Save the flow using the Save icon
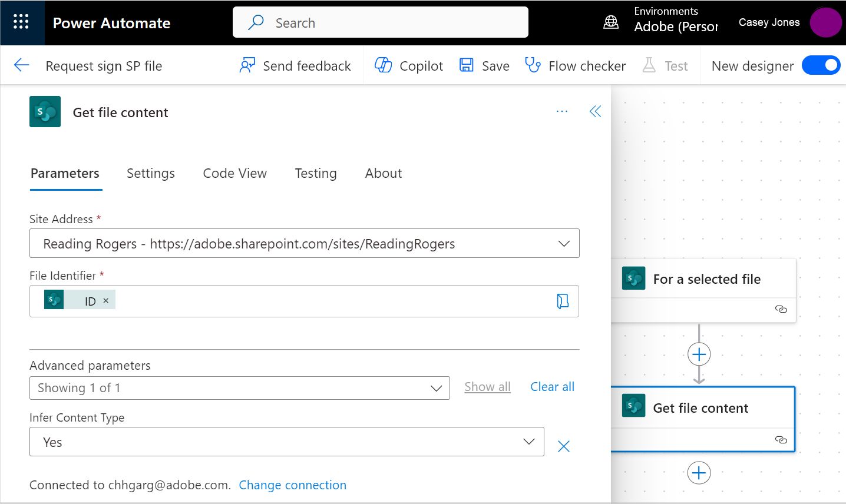 pyautogui.click(x=483, y=65)
